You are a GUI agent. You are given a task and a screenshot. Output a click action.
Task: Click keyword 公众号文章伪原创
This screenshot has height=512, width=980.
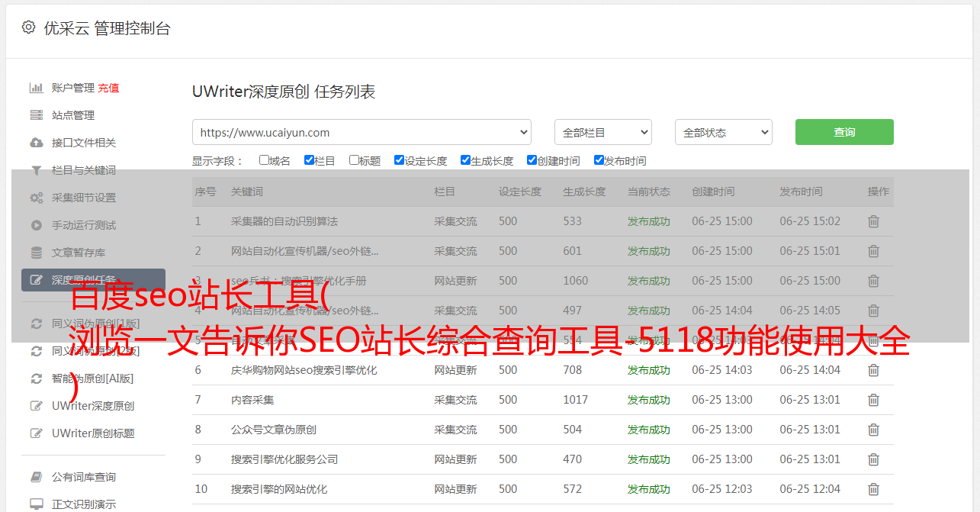click(274, 430)
